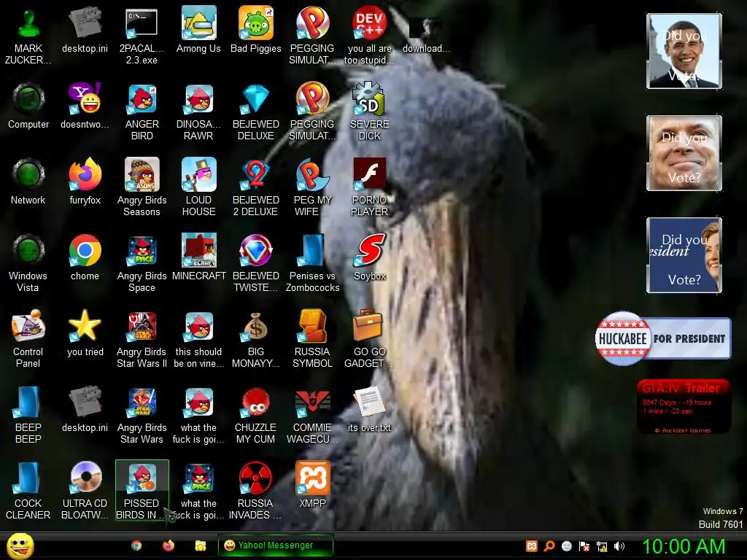Click the Hillary Did you Vote gadget
747x560 pixels.
[x=684, y=254]
